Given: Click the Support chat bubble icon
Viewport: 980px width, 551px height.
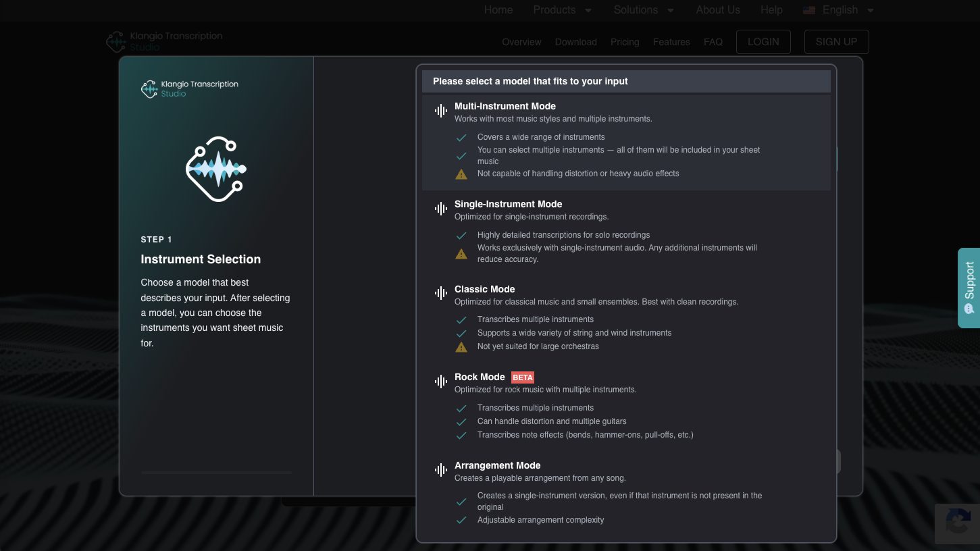Looking at the screenshot, I should [x=969, y=309].
